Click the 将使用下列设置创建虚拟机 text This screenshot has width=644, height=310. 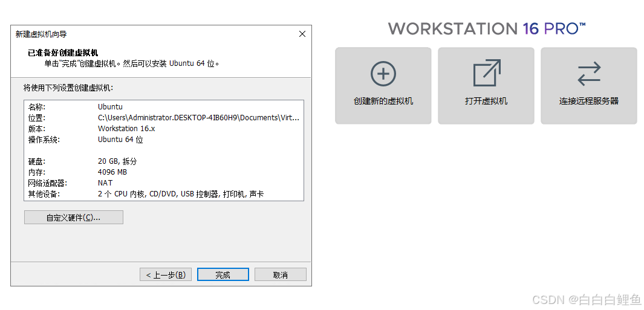68,88
